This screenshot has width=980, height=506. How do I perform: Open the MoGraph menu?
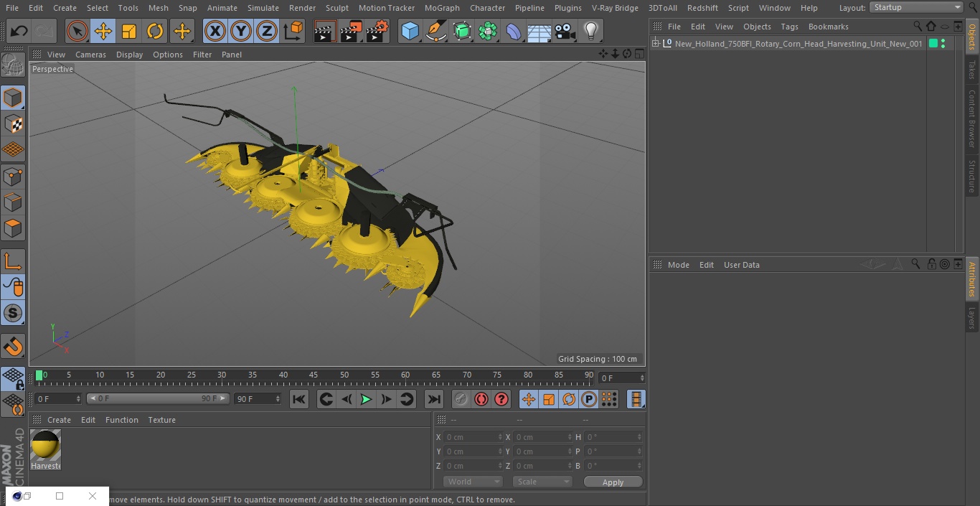pos(442,8)
